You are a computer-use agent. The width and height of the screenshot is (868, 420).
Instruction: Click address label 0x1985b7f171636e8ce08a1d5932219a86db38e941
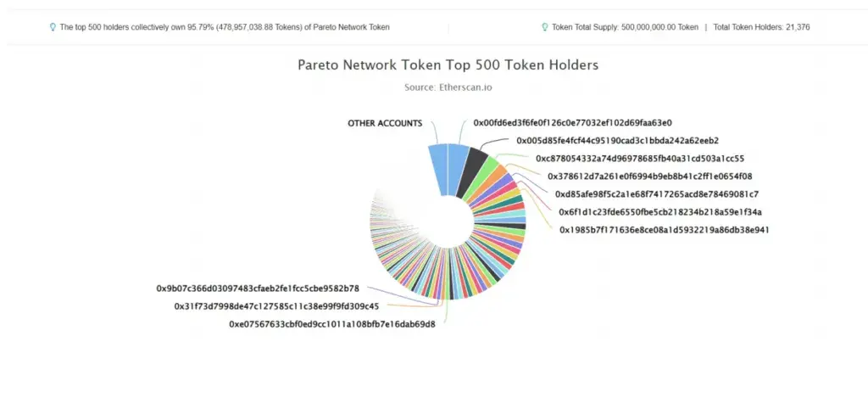[x=664, y=229]
